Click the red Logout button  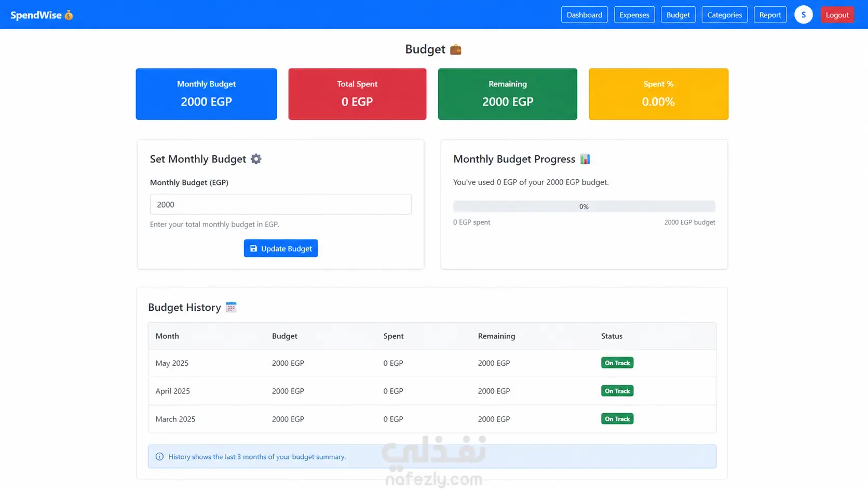(x=837, y=15)
